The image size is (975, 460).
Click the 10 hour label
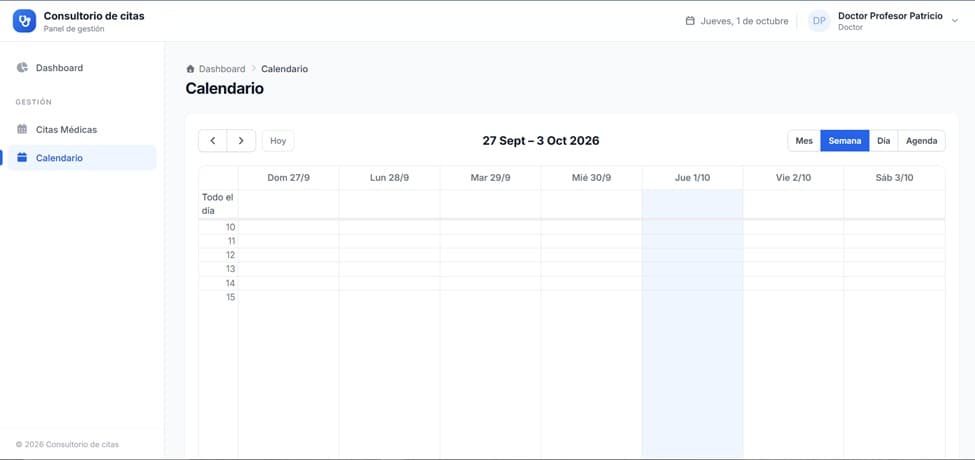click(x=231, y=228)
